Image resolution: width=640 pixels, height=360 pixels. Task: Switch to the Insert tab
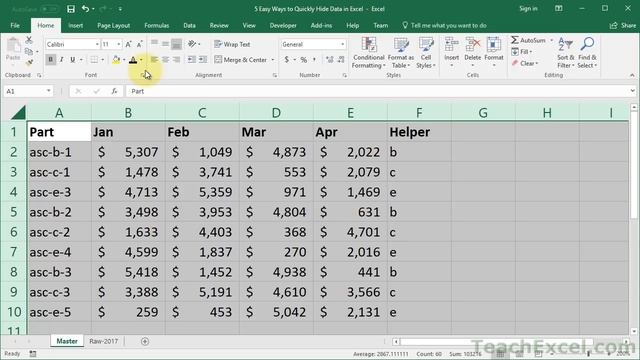pos(76,25)
